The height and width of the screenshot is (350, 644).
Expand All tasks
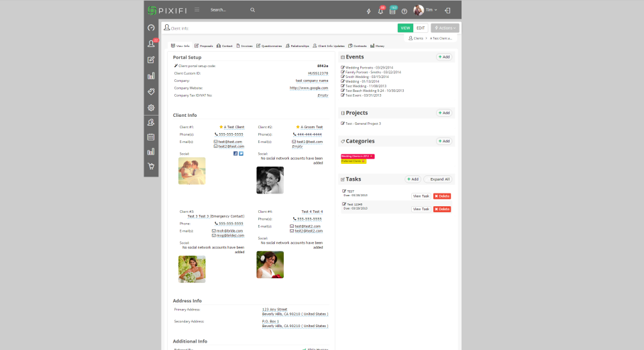[x=438, y=179]
